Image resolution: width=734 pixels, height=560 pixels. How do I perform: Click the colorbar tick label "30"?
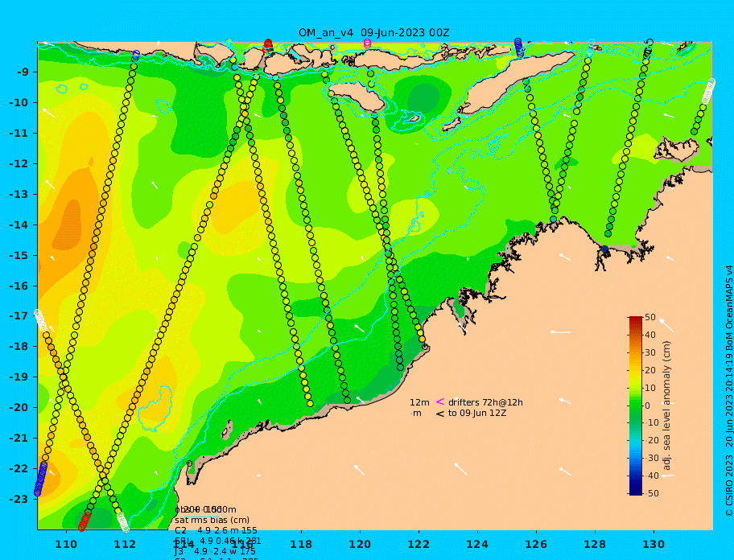click(650, 352)
